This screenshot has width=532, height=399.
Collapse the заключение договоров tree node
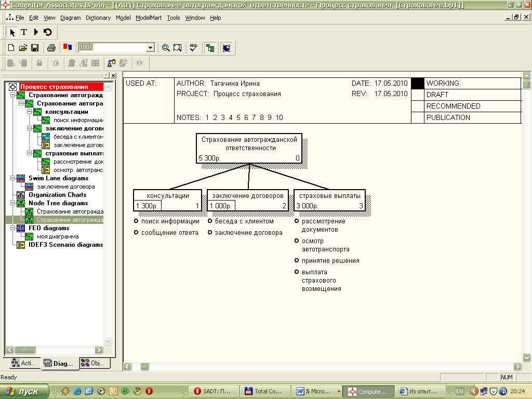[30, 128]
